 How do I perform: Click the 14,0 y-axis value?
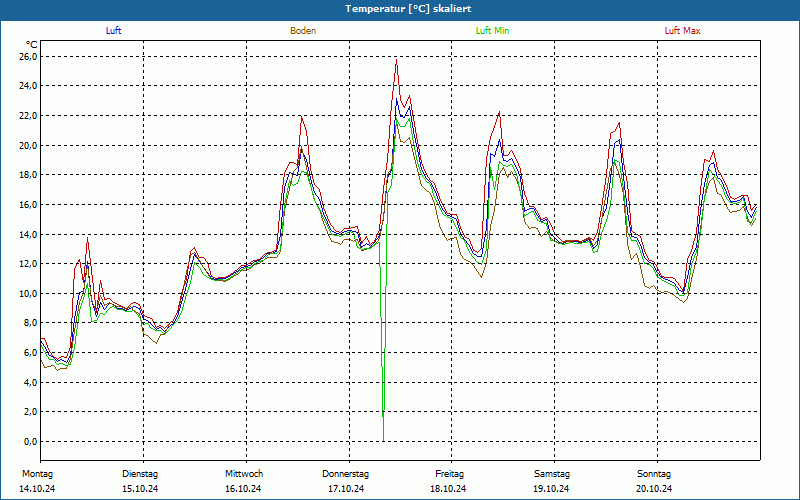point(28,234)
